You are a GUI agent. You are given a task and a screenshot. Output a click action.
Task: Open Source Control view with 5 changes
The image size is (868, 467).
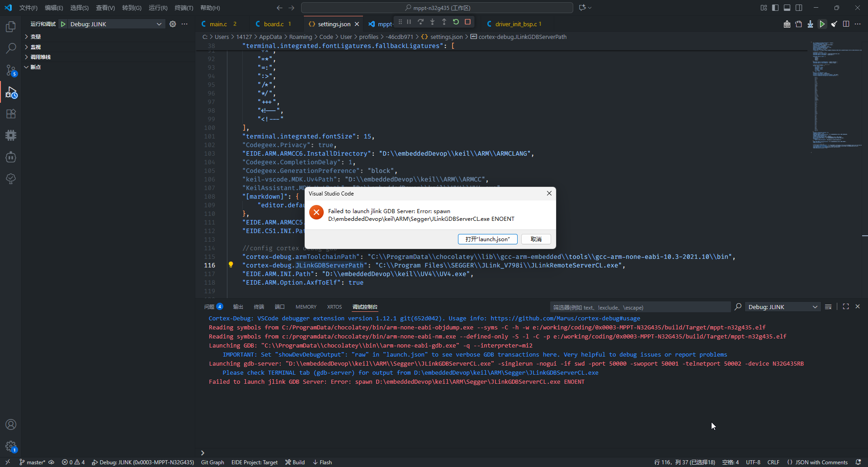[11, 70]
